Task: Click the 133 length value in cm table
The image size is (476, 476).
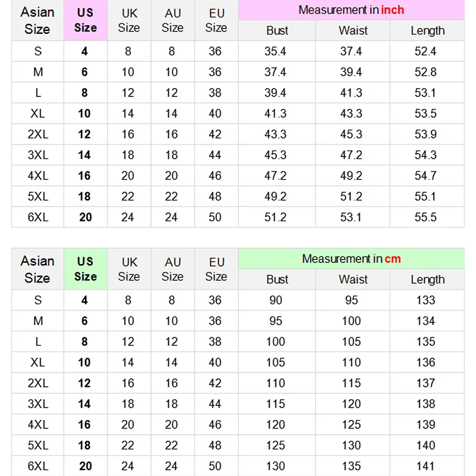Action: click(425, 300)
